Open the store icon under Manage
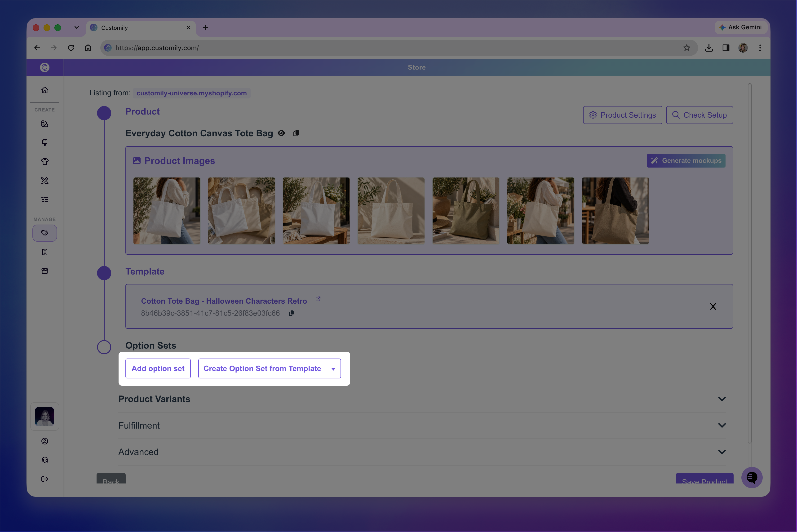 pos(44,271)
